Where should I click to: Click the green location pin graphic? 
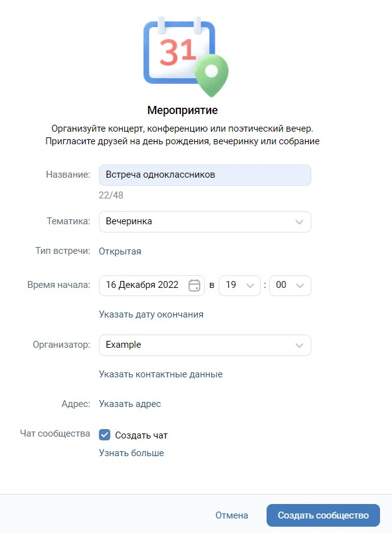pos(212,76)
